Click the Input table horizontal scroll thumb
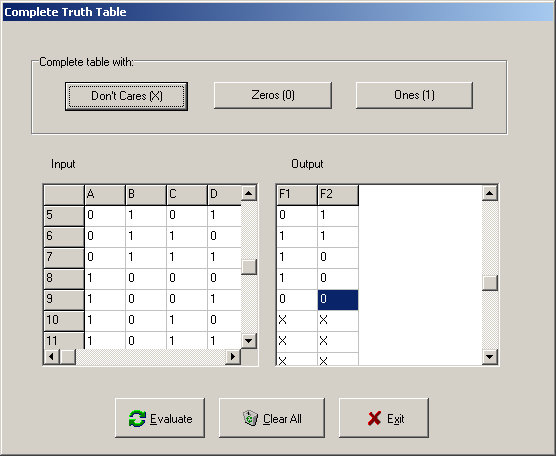This screenshot has width=556, height=456. coord(67,356)
